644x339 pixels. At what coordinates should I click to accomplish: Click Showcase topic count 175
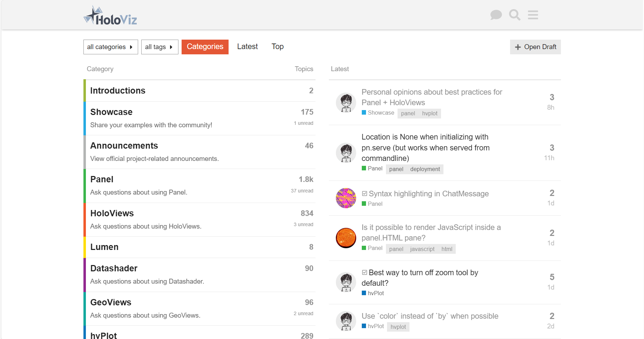tap(307, 112)
